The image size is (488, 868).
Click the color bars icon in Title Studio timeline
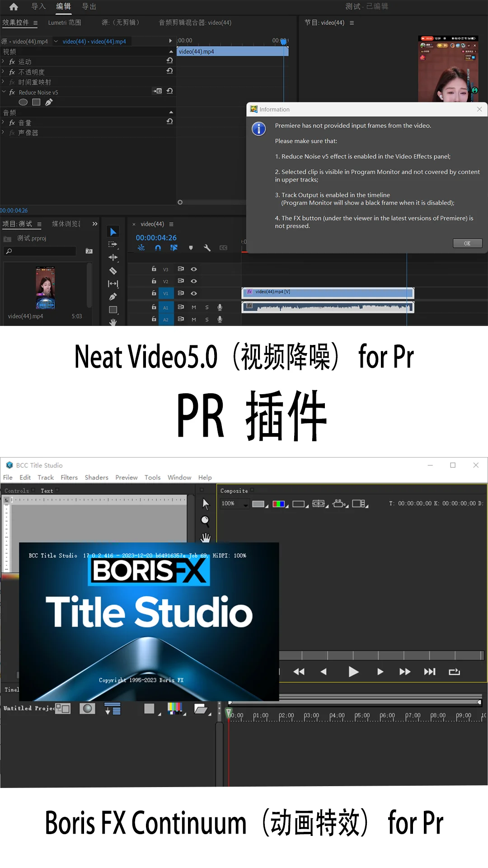click(x=175, y=708)
